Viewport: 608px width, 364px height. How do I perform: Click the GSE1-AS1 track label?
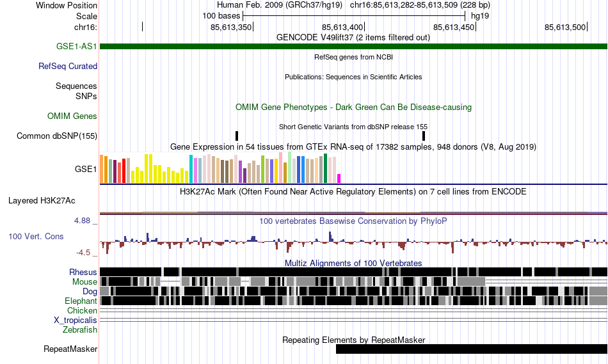pyautogui.click(x=76, y=47)
